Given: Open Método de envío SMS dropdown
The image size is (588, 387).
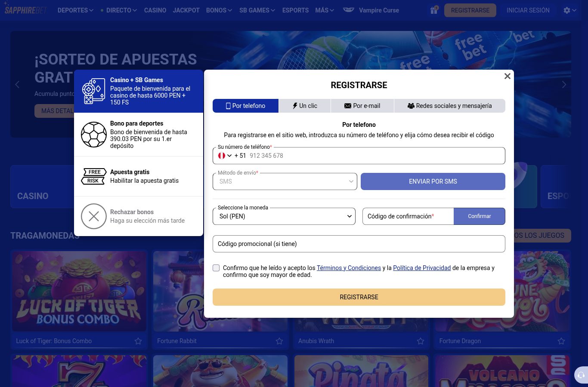Looking at the screenshot, I should (285, 181).
